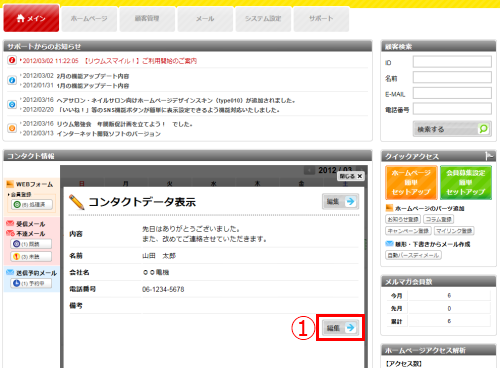Select the name value 山田 太郎
The image size is (500, 368).
159,256
